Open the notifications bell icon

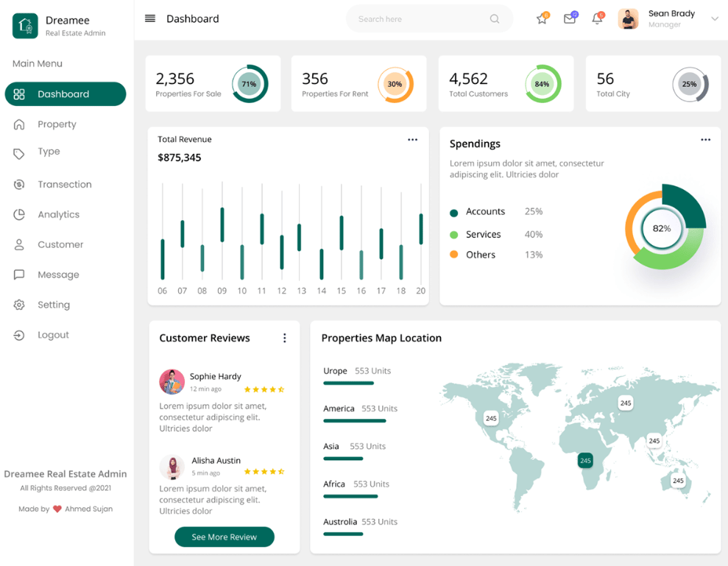click(x=597, y=18)
